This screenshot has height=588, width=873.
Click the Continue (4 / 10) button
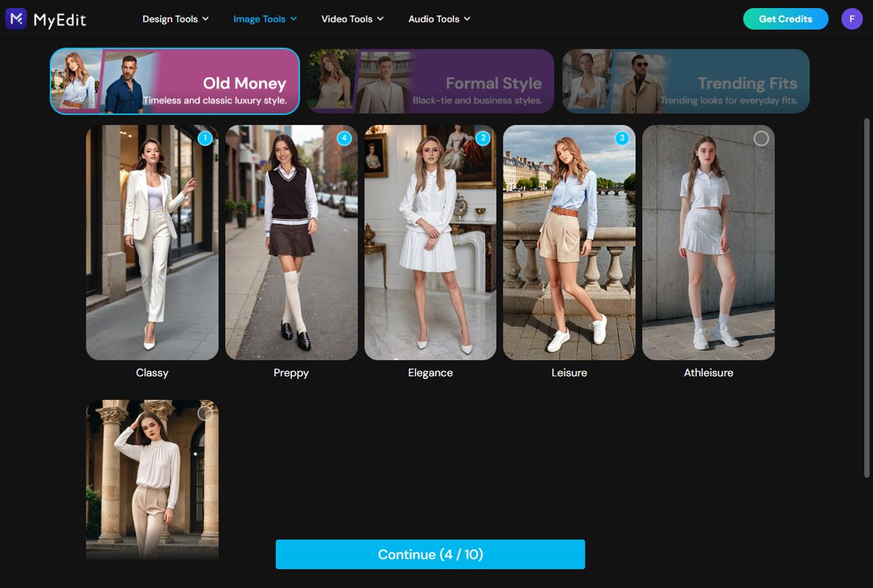tap(430, 554)
